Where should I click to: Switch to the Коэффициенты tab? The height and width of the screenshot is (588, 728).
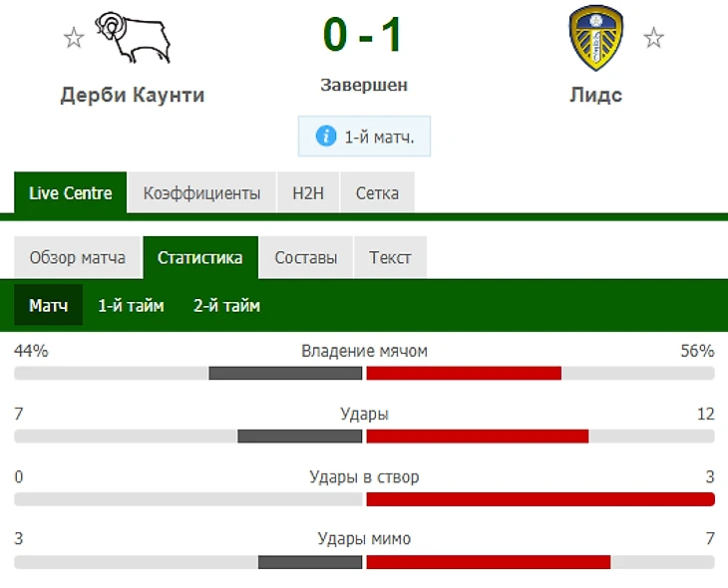pyautogui.click(x=201, y=193)
